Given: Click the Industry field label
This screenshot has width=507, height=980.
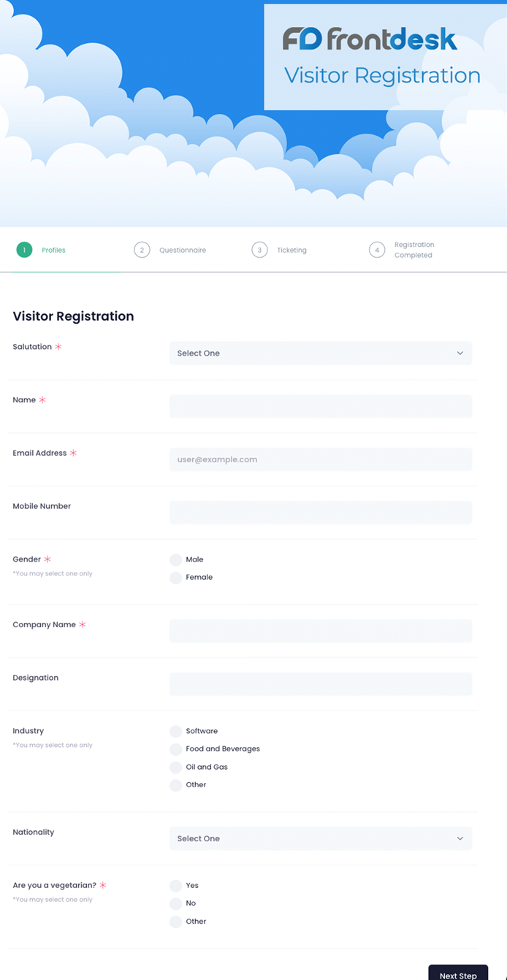Looking at the screenshot, I should tap(28, 731).
